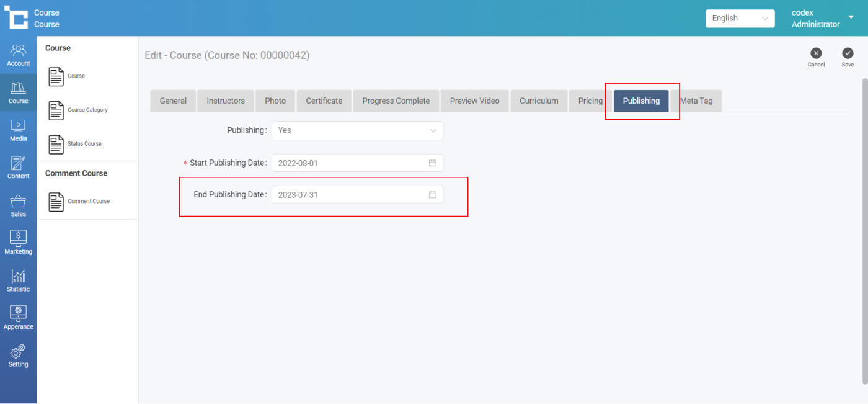The height and width of the screenshot is (404, 868).
Task: Click the Save checkmark icon
Action: point(848,54)
